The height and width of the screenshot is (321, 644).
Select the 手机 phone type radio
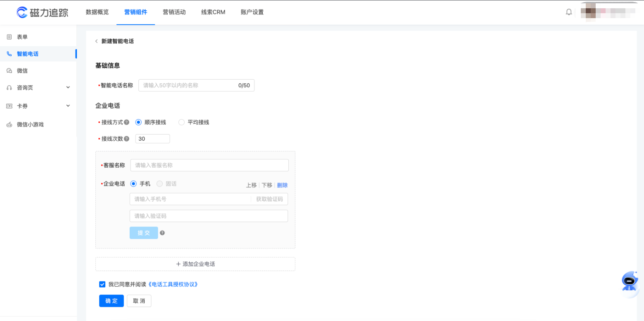coord(133,184)
